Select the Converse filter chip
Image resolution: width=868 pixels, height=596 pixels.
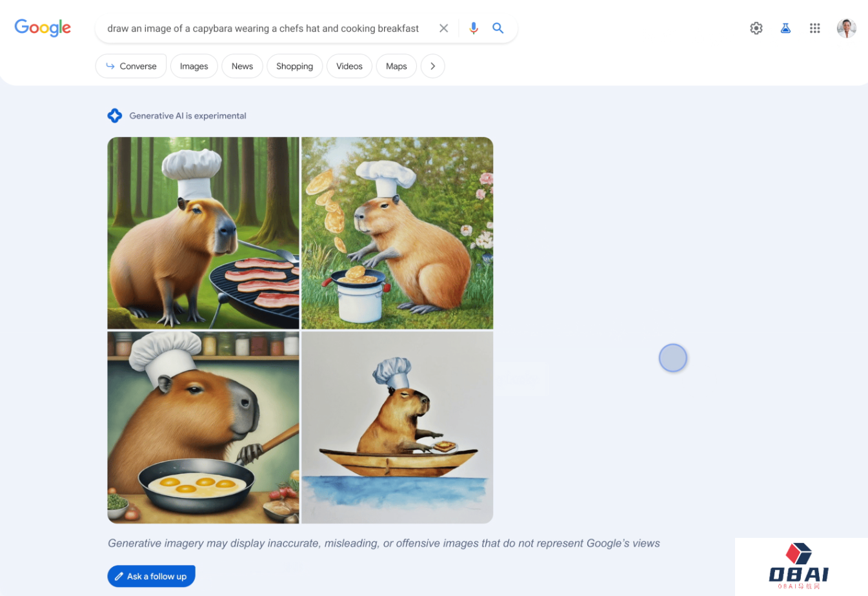point(131,66)
